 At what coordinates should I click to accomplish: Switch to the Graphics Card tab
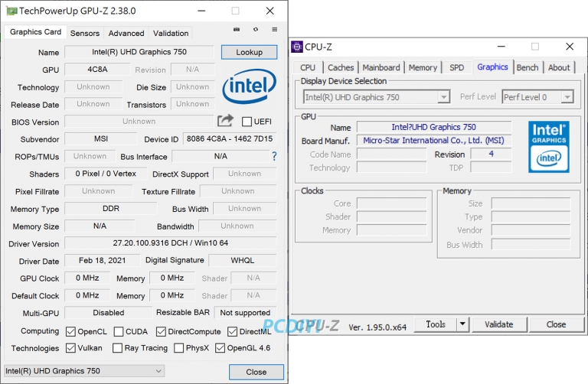(x=36, y=32)
